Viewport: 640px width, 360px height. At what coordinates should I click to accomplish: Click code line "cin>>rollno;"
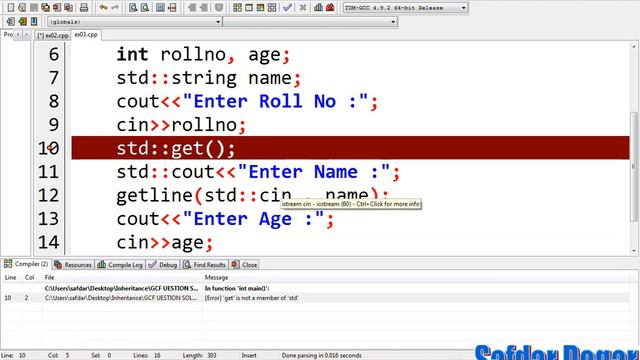(181, 125)
